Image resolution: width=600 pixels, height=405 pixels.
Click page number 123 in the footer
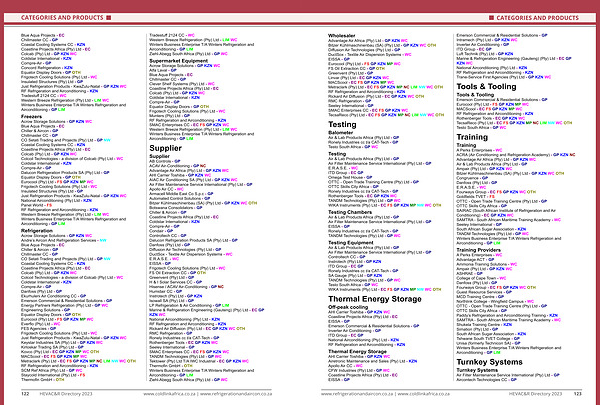tap(577, 394)
